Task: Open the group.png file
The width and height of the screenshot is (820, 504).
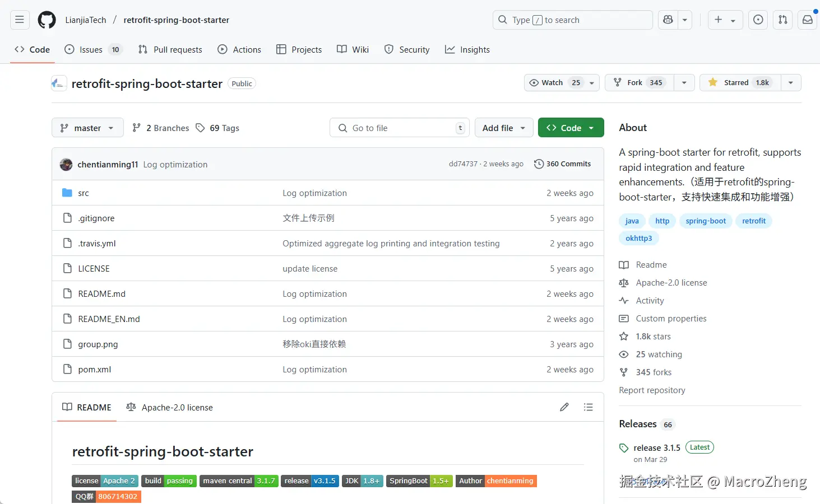Action: click(x=98, y=344)
